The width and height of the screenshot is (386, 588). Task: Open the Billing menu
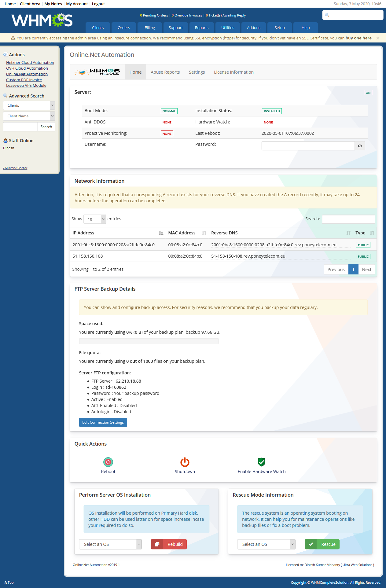point(150,28)
